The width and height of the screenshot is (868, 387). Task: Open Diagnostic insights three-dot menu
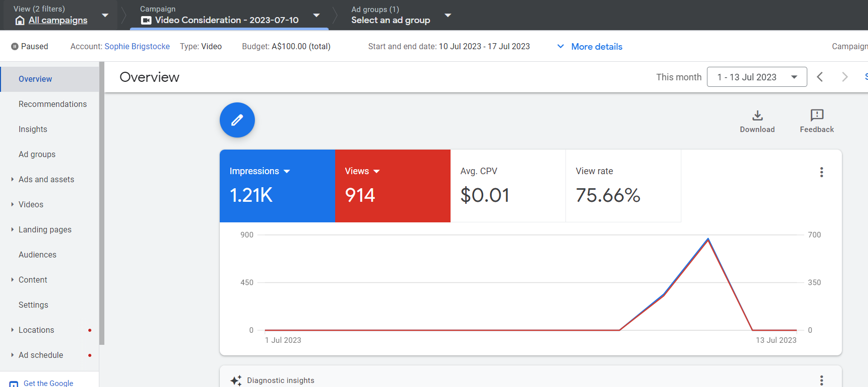coord(821,380)
